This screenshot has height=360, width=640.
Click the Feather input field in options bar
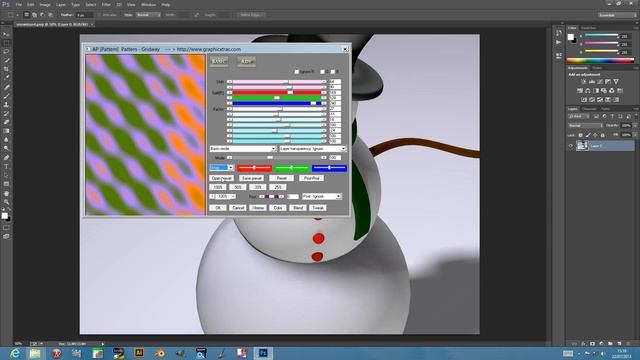[84, 15]
